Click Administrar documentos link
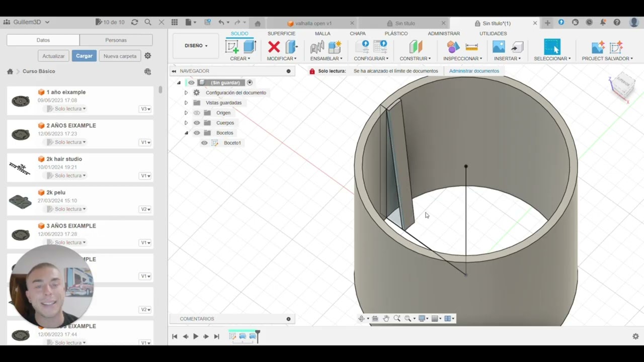This screenshot has height=362, width=644. tap(474, 71)
